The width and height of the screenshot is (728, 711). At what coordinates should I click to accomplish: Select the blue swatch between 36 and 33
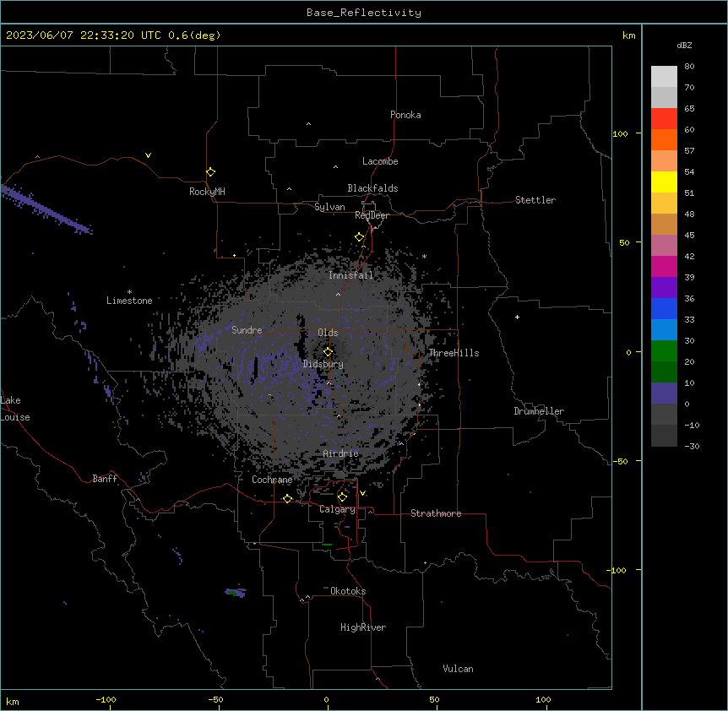[664, 308]
